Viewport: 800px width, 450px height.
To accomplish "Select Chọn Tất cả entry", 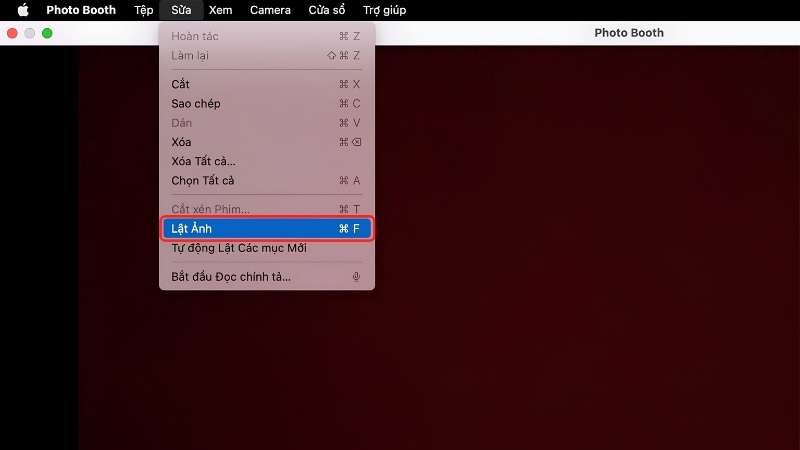I will (x=267, y=181).
